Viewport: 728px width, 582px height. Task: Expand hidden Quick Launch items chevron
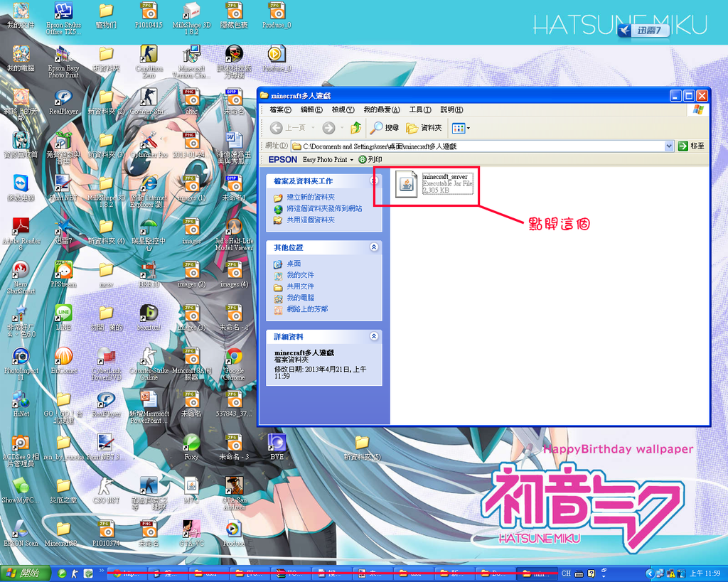(x=101, y=571)
